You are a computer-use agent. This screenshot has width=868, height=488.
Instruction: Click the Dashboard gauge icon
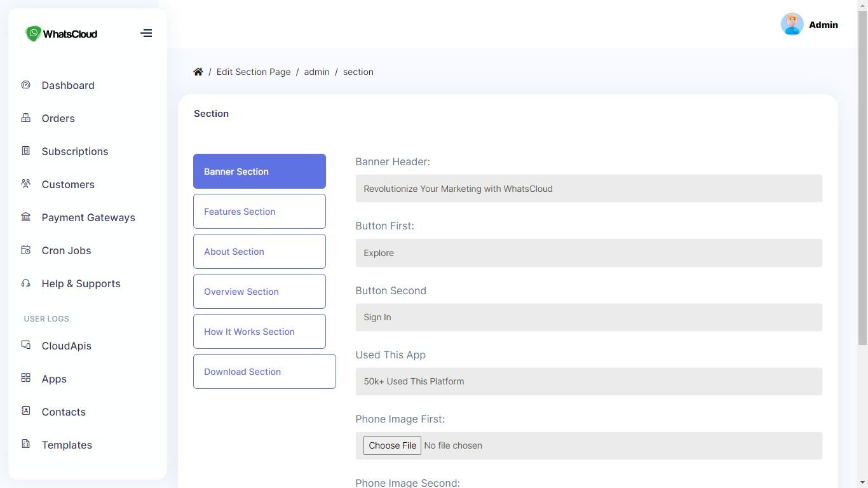point(26,85)
